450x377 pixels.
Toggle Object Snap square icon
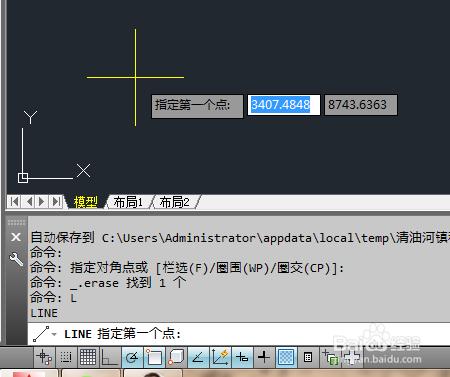point(154,357)
